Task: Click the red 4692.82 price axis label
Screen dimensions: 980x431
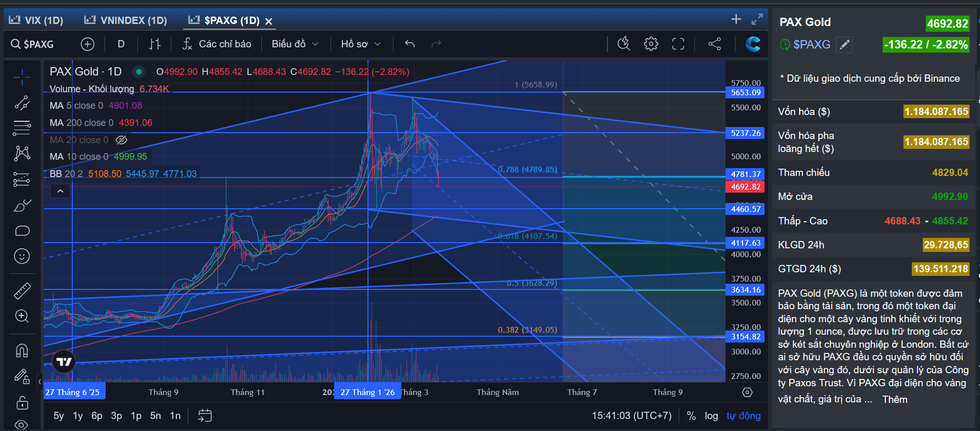Action: 745,186
